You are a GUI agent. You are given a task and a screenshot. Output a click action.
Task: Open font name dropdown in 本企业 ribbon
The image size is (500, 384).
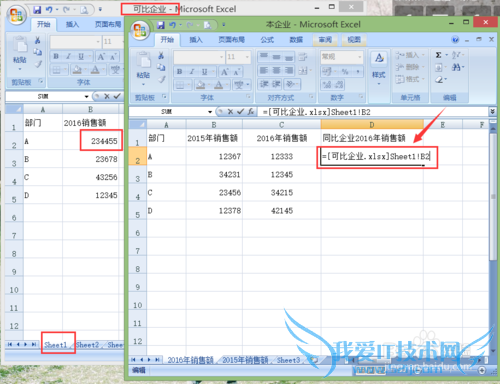point(221,57)
